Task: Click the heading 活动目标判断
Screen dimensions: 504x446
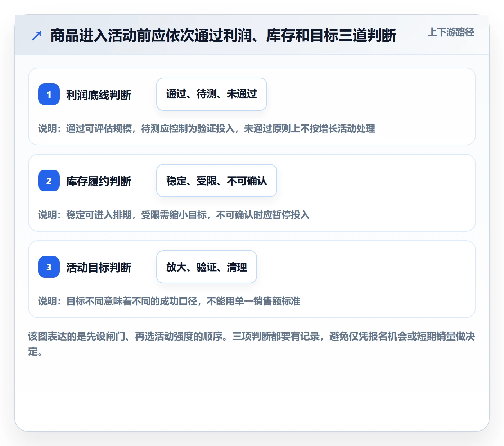Action: [99, 267]
